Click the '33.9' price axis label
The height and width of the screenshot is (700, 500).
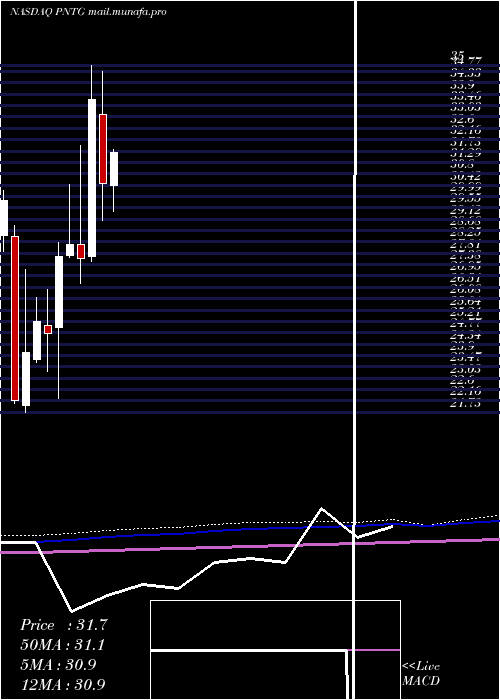pyautogui.click(x=462, y=86)
